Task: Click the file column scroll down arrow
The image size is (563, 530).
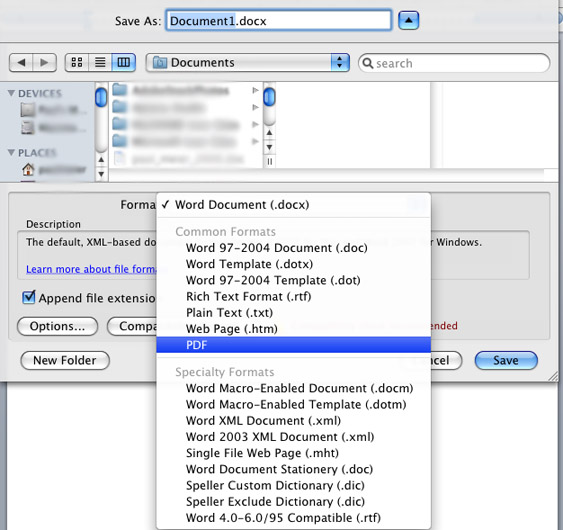Action: pos(269,147)
